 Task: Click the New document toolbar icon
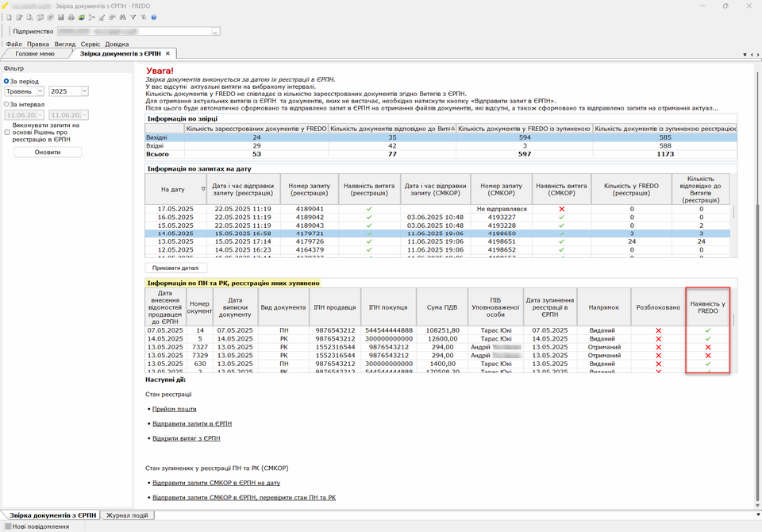[x=9, y=17]
